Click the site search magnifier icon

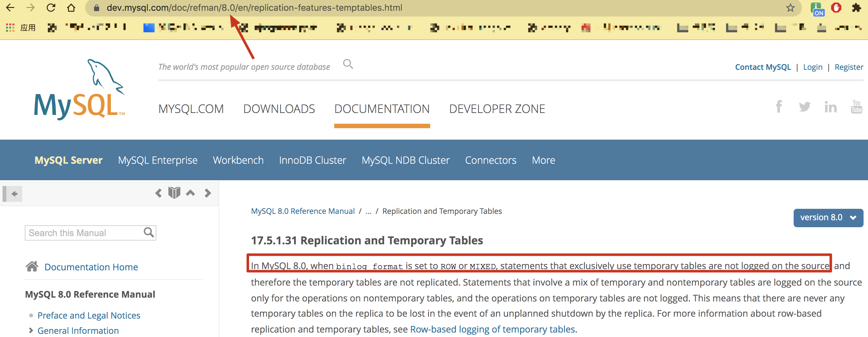coord(348,64)
